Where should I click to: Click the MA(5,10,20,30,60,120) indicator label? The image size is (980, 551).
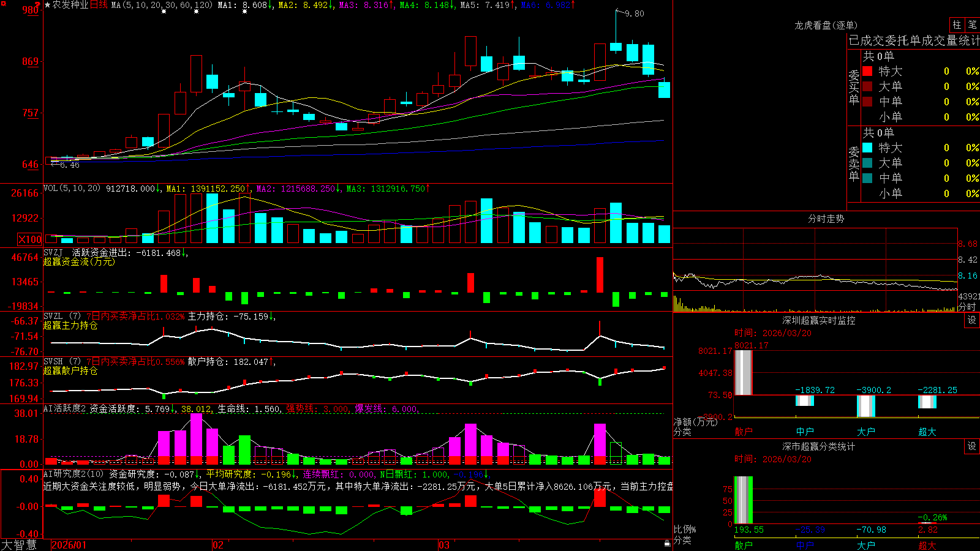click(162, 5)
